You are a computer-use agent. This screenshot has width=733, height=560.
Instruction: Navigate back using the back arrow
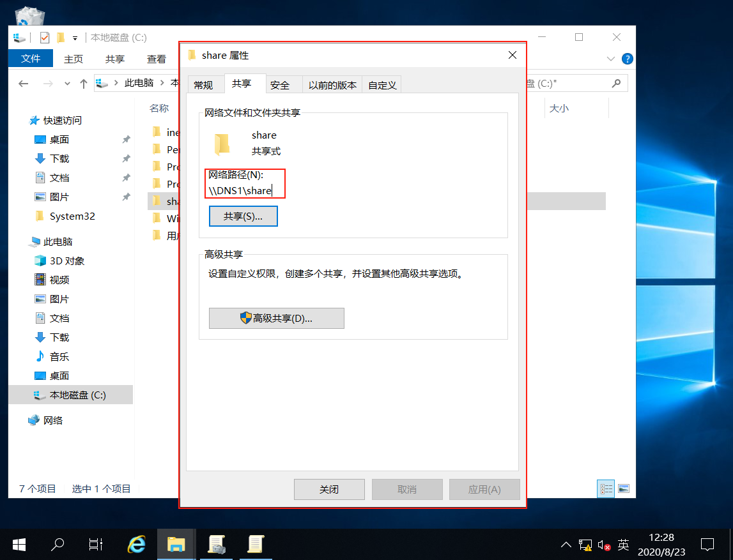[24, 82]
